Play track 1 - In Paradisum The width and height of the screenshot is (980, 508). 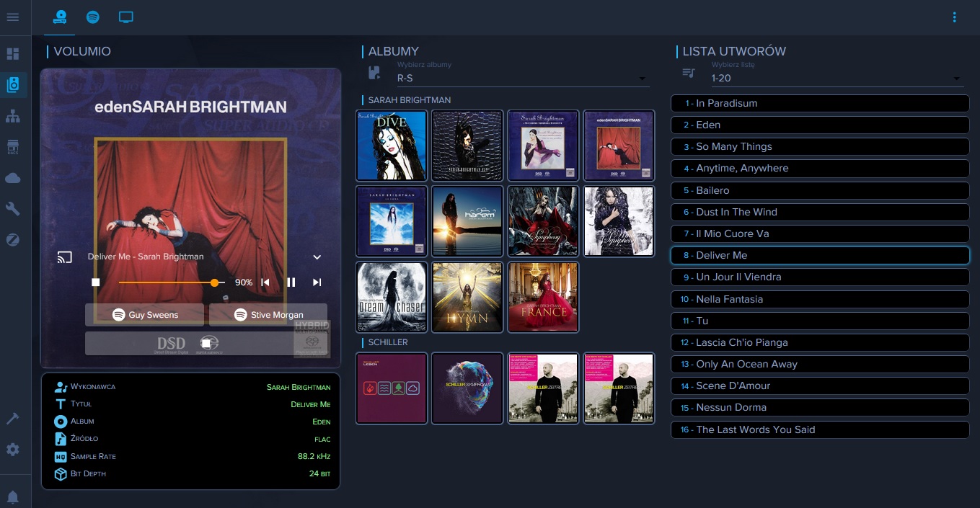pos(820,103)
